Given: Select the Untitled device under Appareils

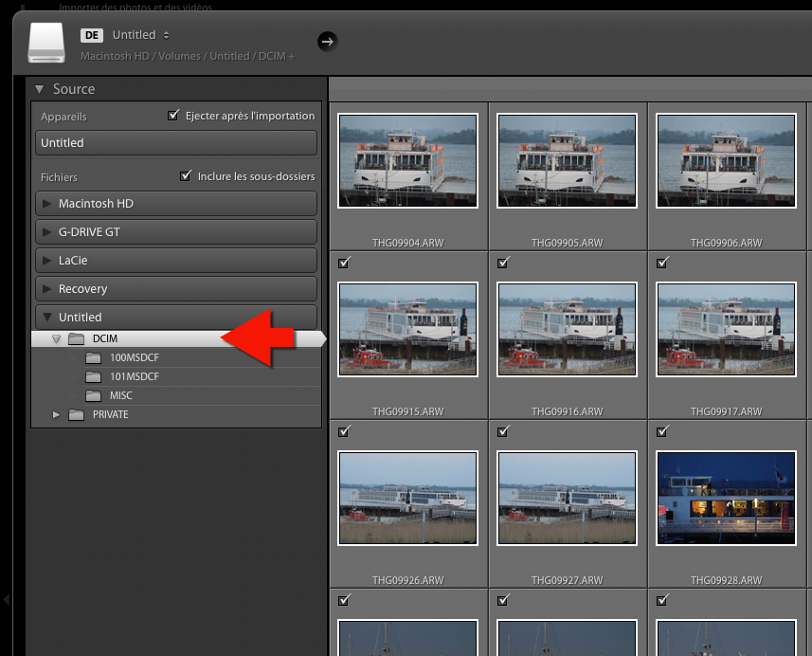Looking at the screenshot, I should point(176,142).
